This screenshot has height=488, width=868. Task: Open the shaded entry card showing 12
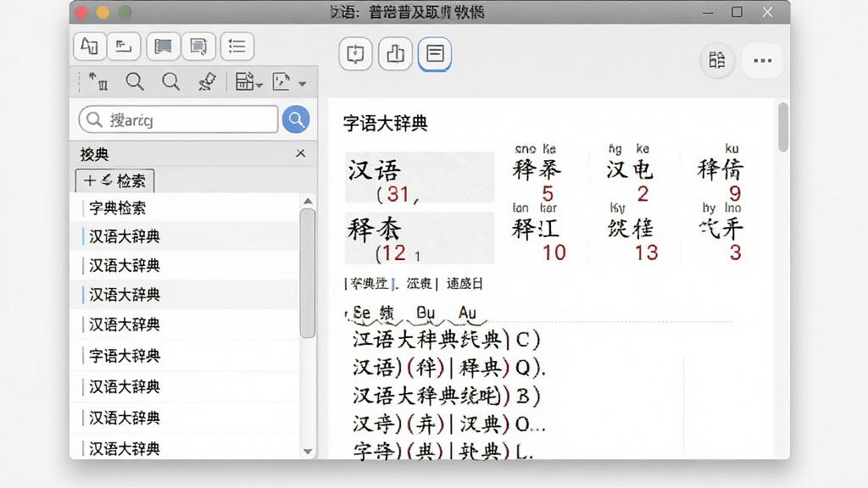pyautogui.click(x=419, y=238)
